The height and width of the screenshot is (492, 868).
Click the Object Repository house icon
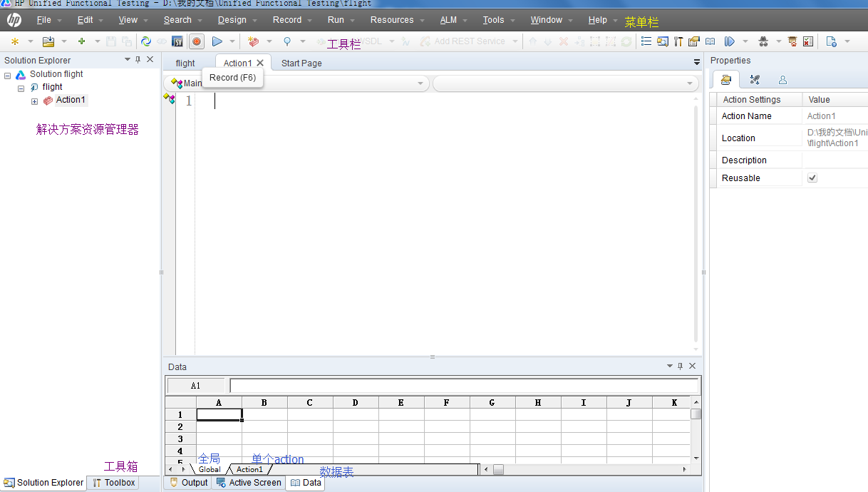tap(792, 41)
